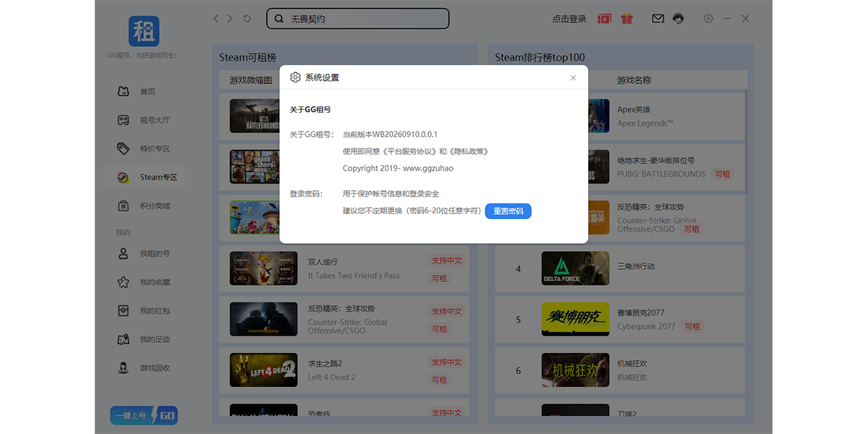This screenshot has height=434, width=868.
Task: Click the GTA V game thumbnail
Action: pyautogui.click(x=253, y=166)
